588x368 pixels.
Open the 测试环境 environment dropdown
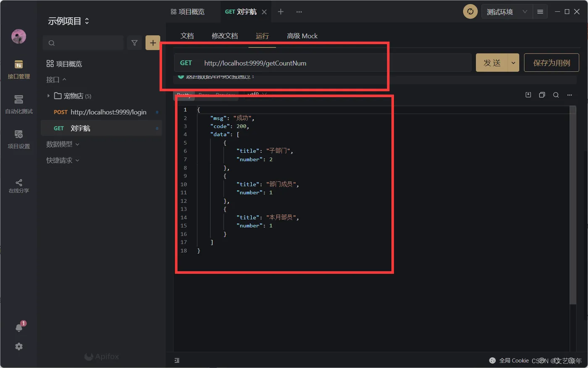(x=507, y=12)
